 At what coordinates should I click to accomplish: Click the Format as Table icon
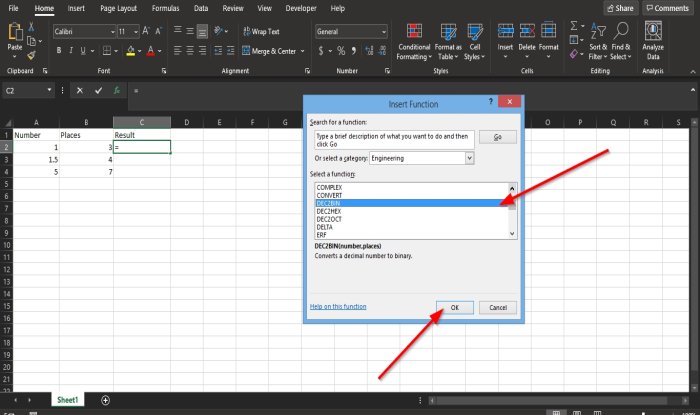click(448, 32)
